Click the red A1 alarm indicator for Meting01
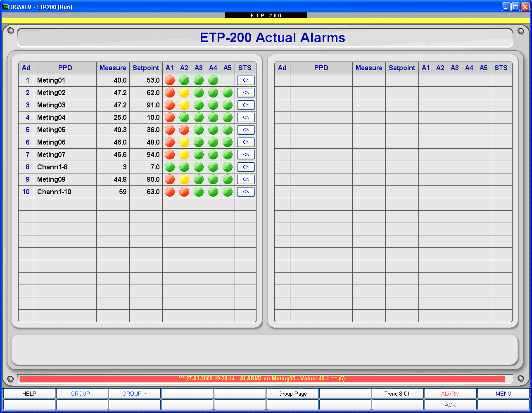532x413 pixels. pos(170,80)
